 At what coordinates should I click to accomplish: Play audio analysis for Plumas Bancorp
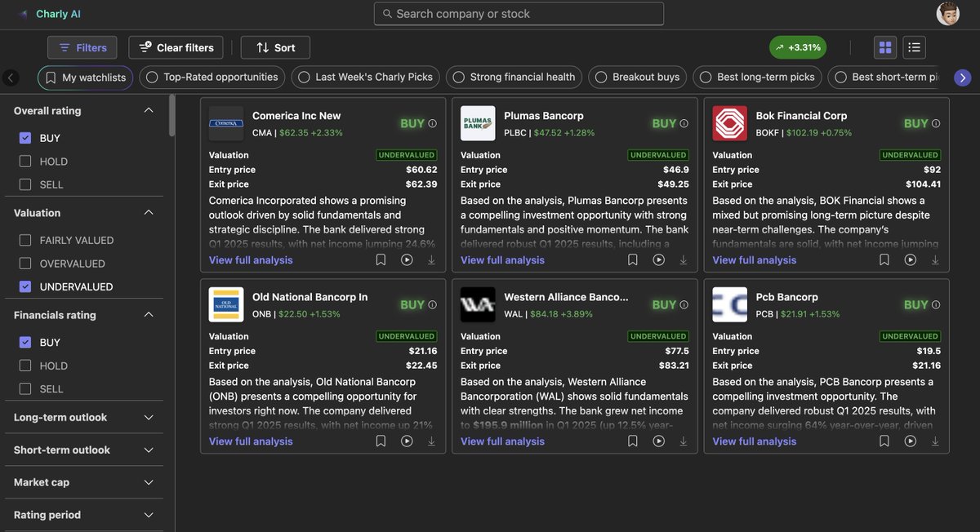(x=658, y=259)
